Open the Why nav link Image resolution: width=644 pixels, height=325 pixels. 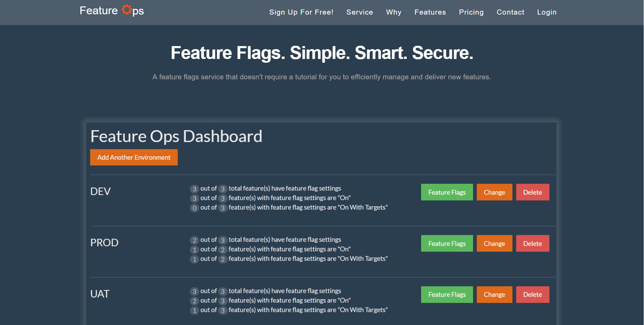point(394,12)
